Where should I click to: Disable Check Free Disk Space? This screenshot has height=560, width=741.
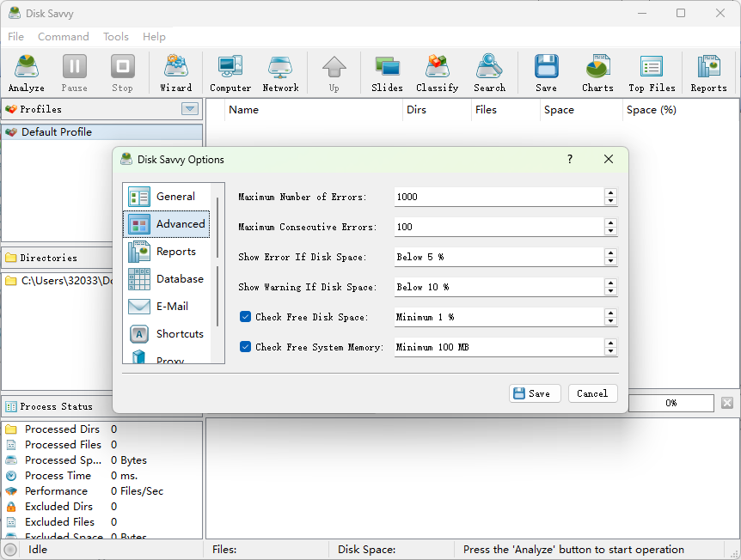[x=245, y=317]
